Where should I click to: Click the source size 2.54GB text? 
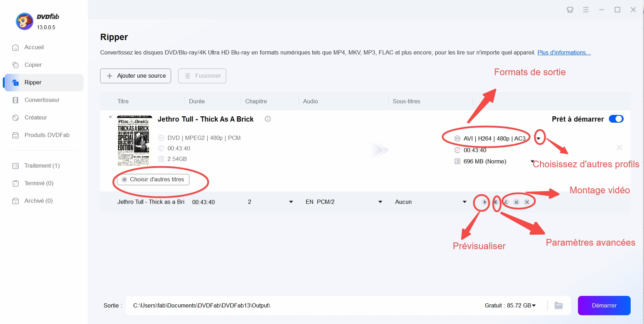[x=177, y=159]
